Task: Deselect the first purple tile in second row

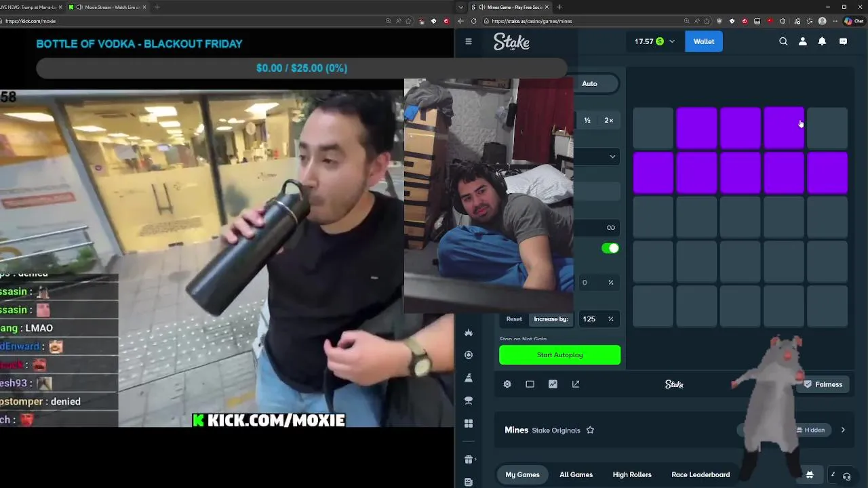Action: (x=653, y=172)
